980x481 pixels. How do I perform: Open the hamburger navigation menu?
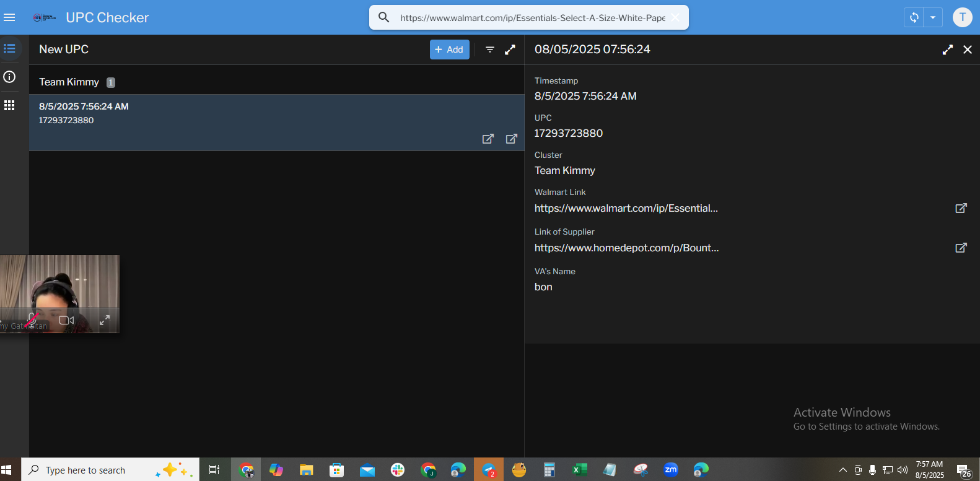click(x=9, y=17)
